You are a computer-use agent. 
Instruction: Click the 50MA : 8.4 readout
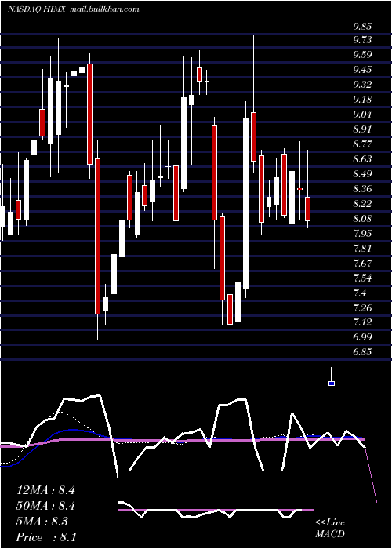45,506
